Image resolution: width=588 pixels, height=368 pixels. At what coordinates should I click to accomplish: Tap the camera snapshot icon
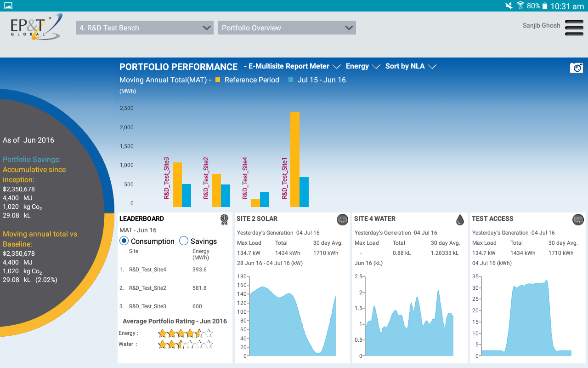pyautogui.click(x=576, y=68)
